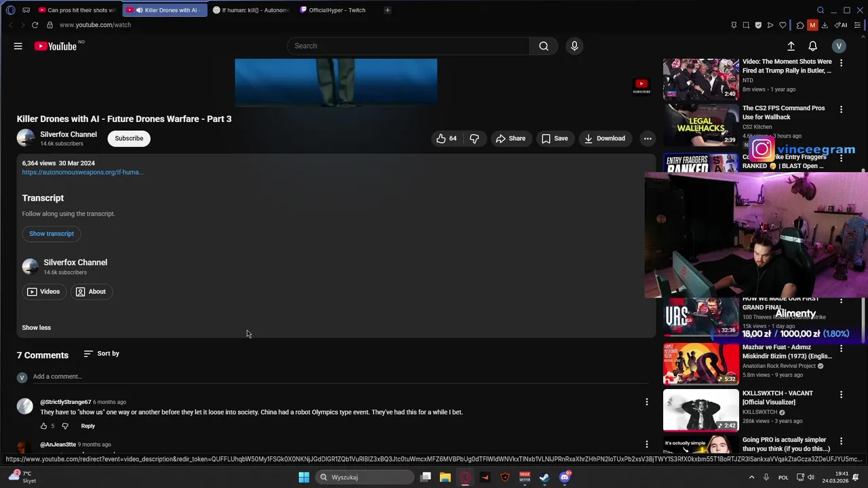The image size is (868, 488).
Task: Switch to OfficialHyper - Twitch tab
Action: click(337, 10)
